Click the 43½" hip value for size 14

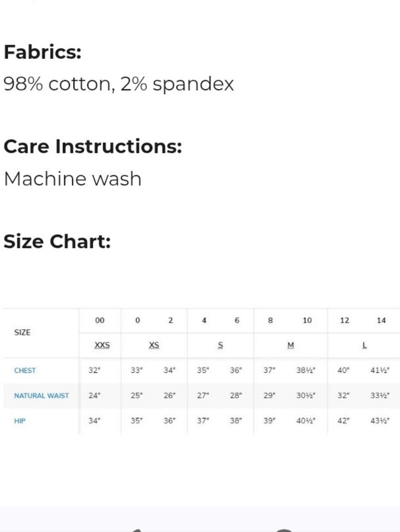380,421
